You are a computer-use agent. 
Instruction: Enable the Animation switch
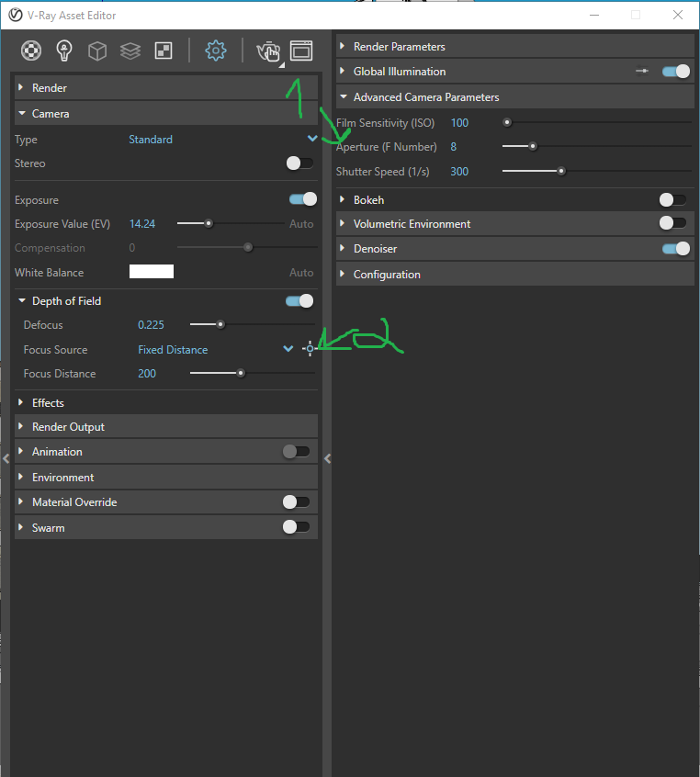click(296, 452)
